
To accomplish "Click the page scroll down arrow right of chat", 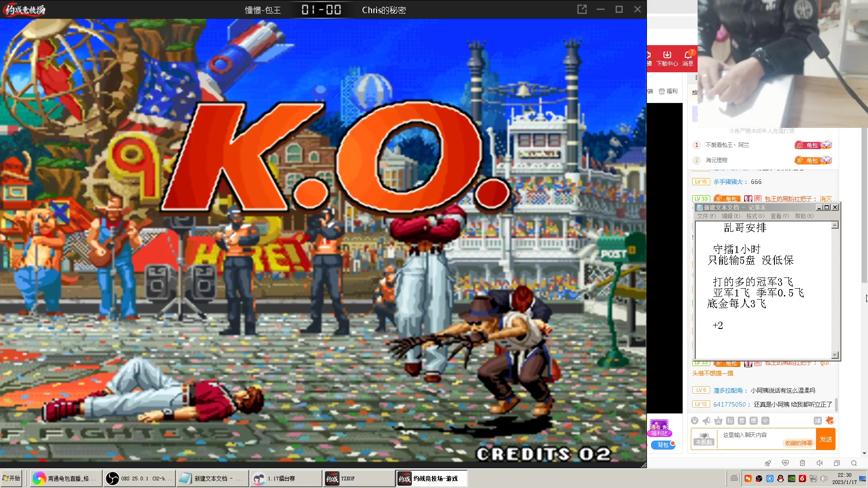I will [x=864, y=453].
